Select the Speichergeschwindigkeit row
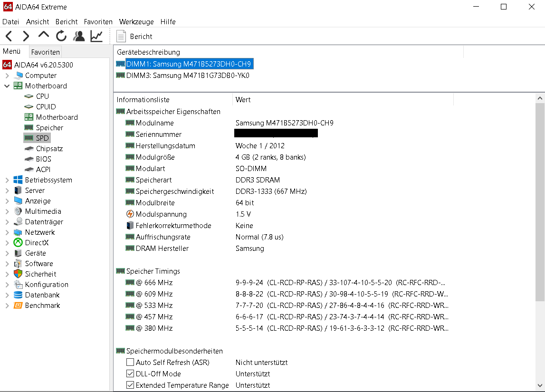The image size is (545, 392). click(x=285, y=191)
